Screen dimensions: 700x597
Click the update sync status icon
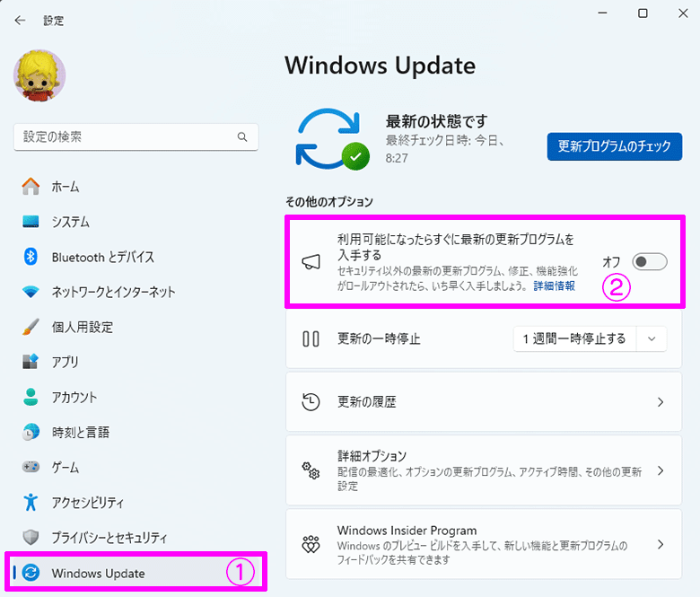[x=332, y=139]
